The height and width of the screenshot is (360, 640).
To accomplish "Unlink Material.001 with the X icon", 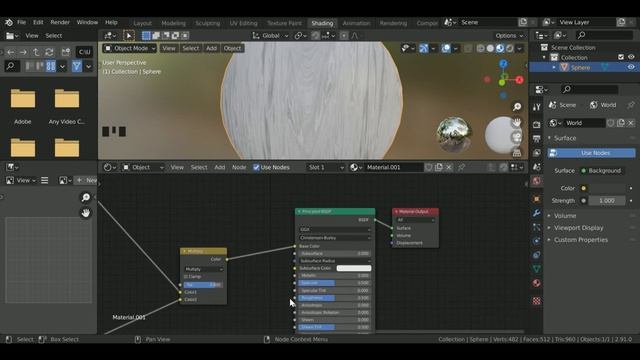I will (449, 167).
